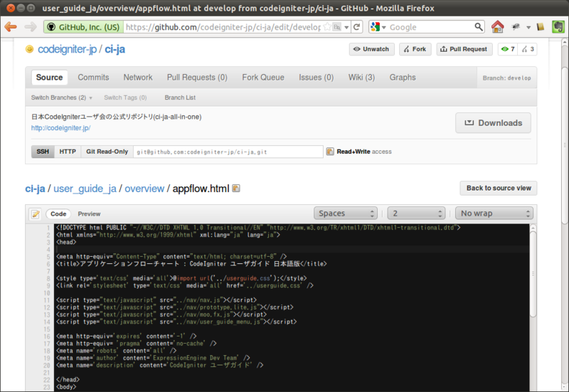569x392 pixels.
Task: Switch editor to Preview view
Action: pos(90,213)
